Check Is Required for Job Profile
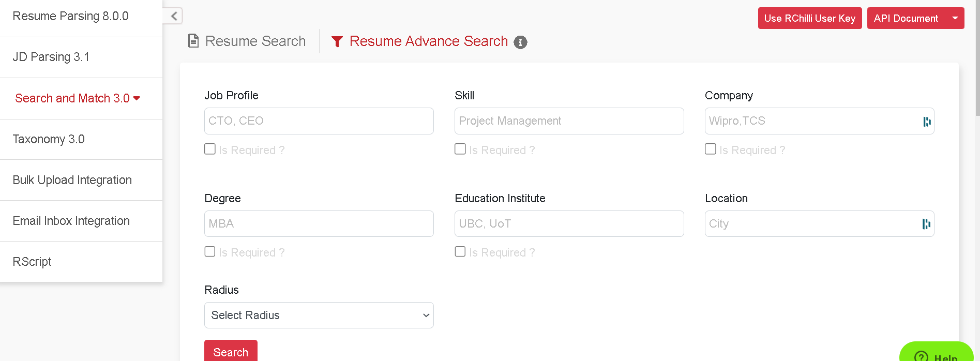 [x=210, y=149]
